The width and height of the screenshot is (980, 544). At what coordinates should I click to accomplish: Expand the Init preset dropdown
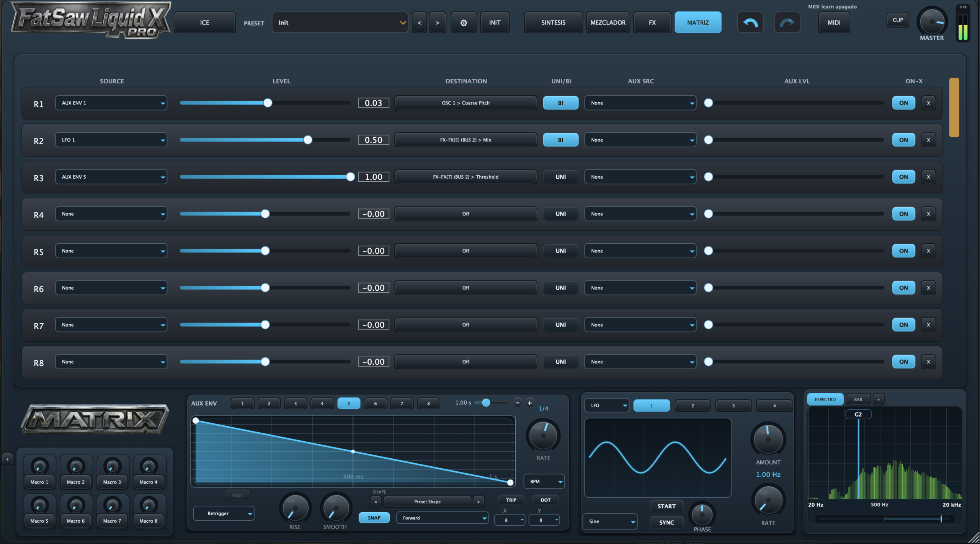tap(340, 23)
